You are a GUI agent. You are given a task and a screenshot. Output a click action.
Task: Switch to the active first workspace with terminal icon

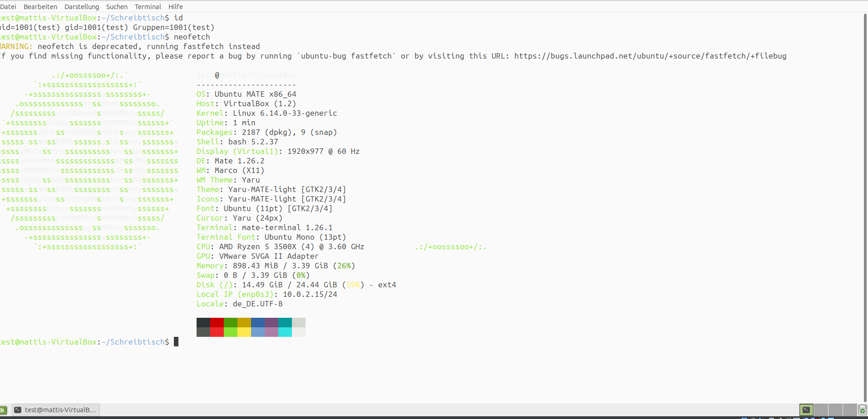(x=806, y=410)
